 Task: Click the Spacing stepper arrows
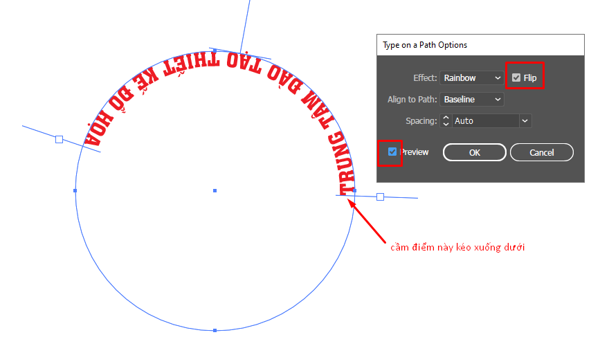click(446, 121)
